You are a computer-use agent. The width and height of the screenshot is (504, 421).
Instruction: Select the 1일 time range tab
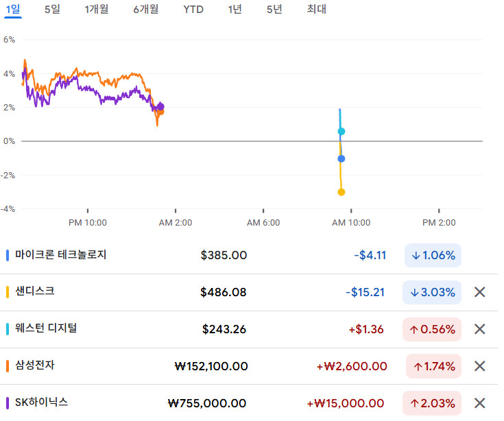pos(13,10)
